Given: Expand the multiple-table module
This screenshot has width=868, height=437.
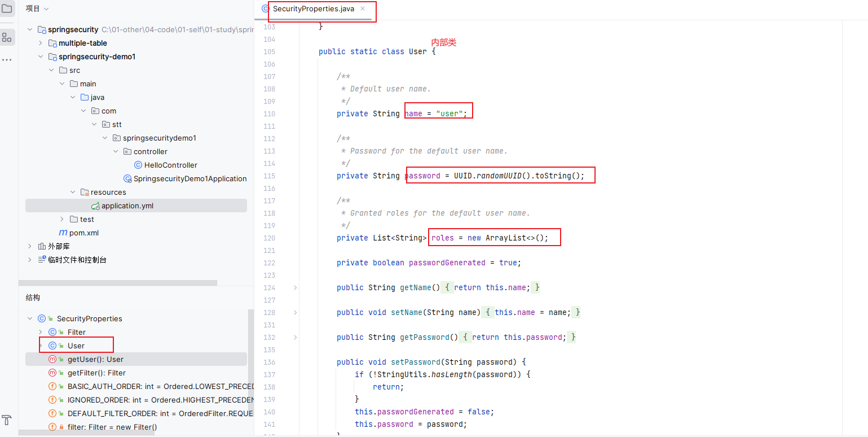Looking at the screenshot, I should click(x=41, y=43).
